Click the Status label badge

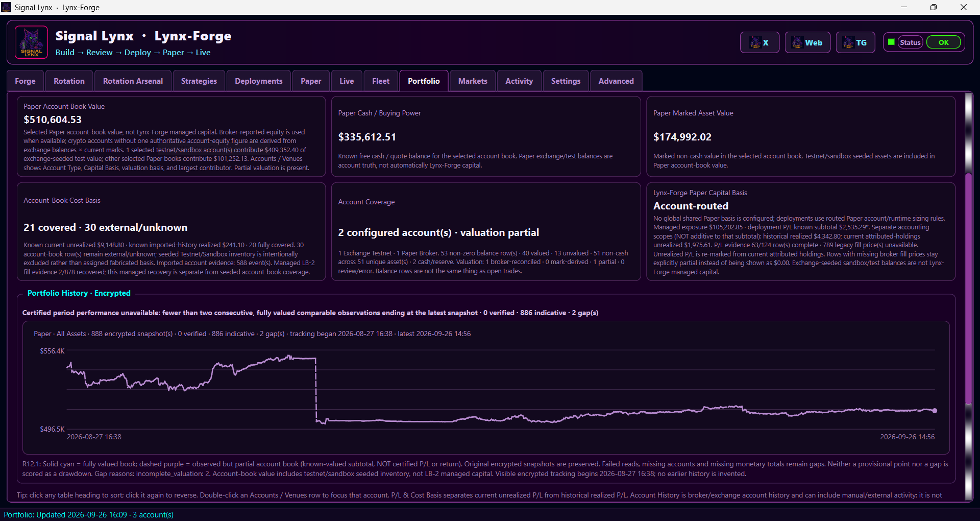click(910, 42)
